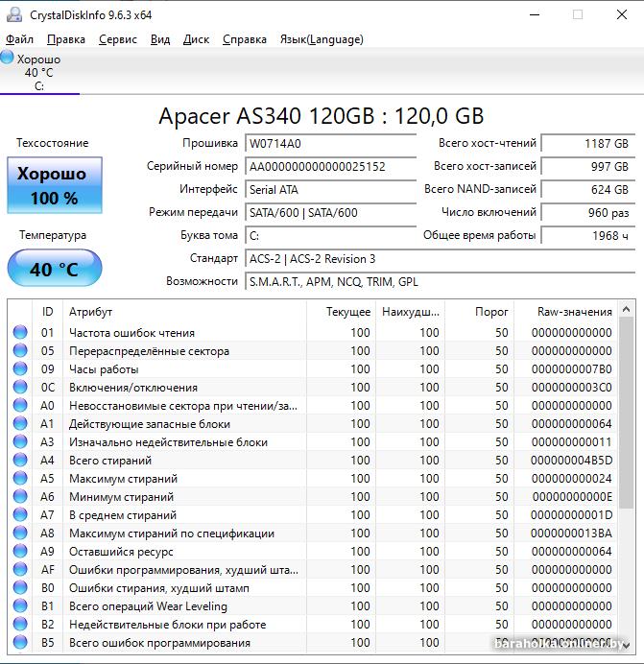Select the Оставшийся ресурс attribute name
Viewport: 644px width, 664px height.
121,552
